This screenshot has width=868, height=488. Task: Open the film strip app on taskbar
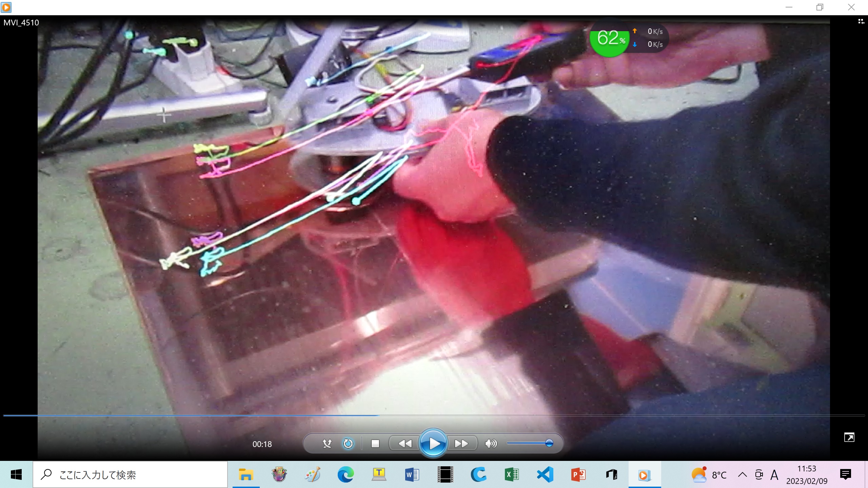445,474
